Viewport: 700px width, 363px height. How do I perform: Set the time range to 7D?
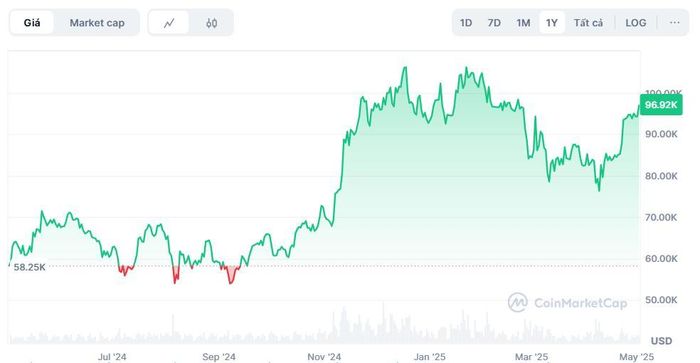point(494,23)
